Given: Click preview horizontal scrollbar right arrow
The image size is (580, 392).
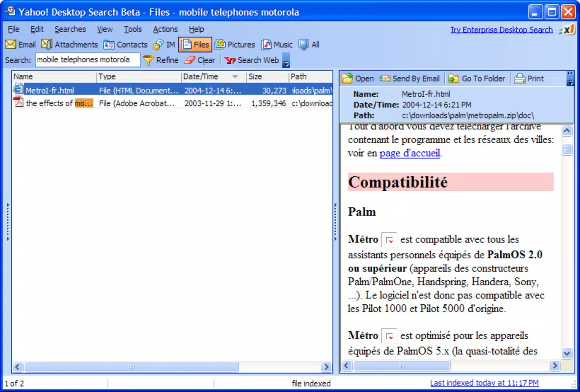Looking at the screenshot, I should pyautogui.click(x=554, y=366).
